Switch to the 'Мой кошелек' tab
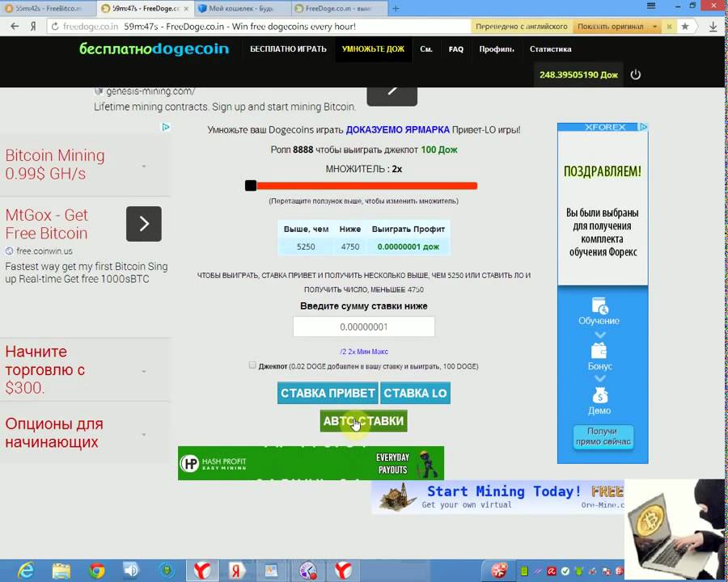The image size is (728, 582). click(241, 8)
